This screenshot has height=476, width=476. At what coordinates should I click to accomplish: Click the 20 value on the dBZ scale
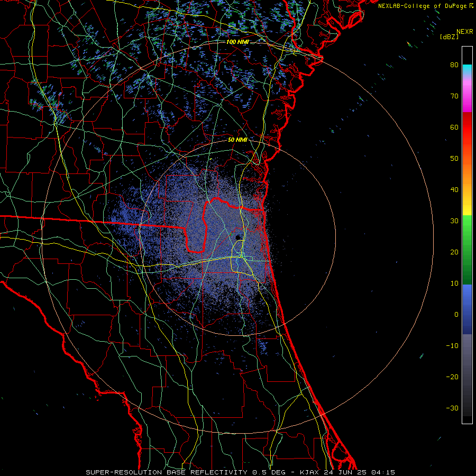click(x=454, y=252)
